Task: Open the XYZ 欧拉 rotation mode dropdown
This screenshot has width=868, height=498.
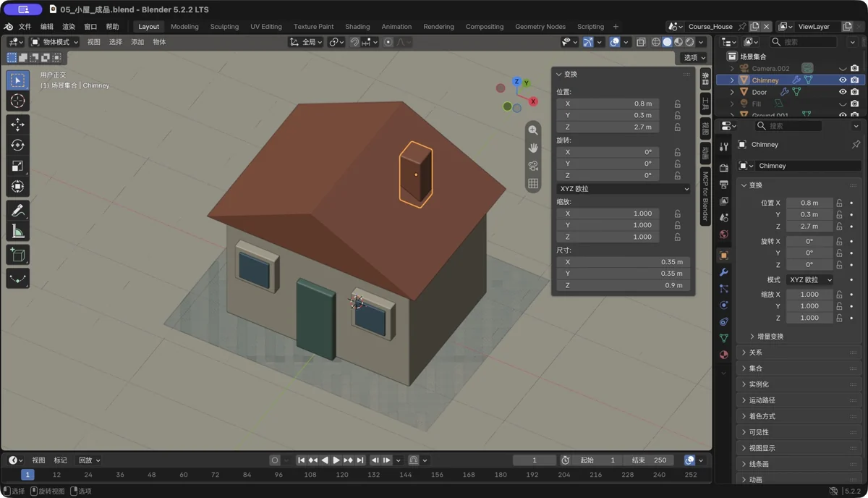Action: click(x=624, y=189)
